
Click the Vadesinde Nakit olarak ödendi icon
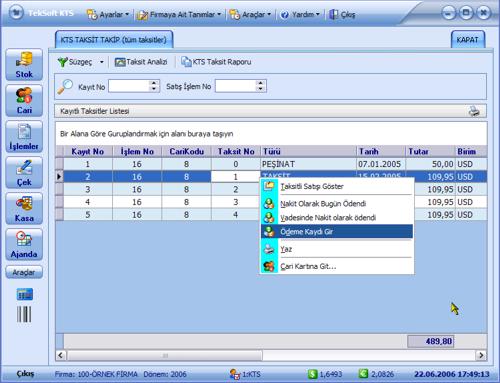pyautogui.click(x=269, y=217)
